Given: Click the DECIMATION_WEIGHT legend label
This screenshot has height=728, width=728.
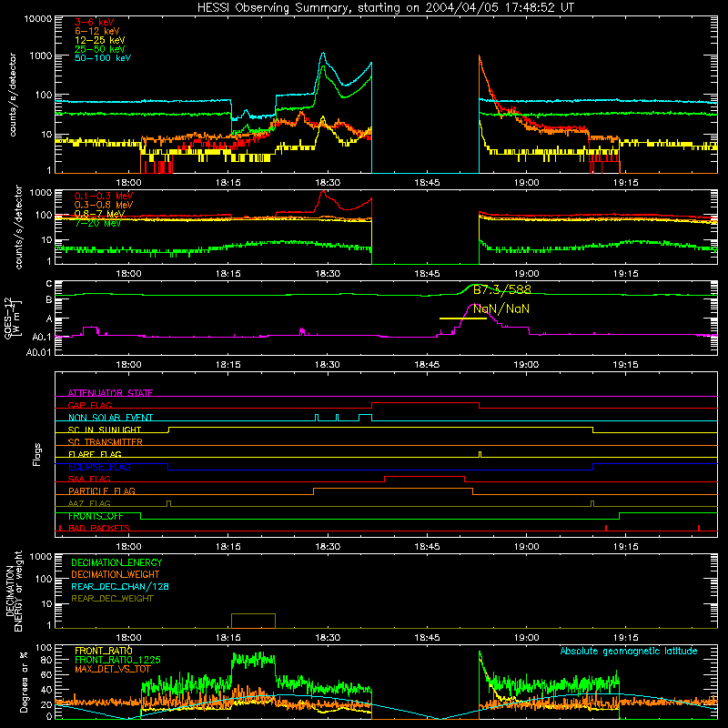Looking at the screenshot, I should pos(116,575).
